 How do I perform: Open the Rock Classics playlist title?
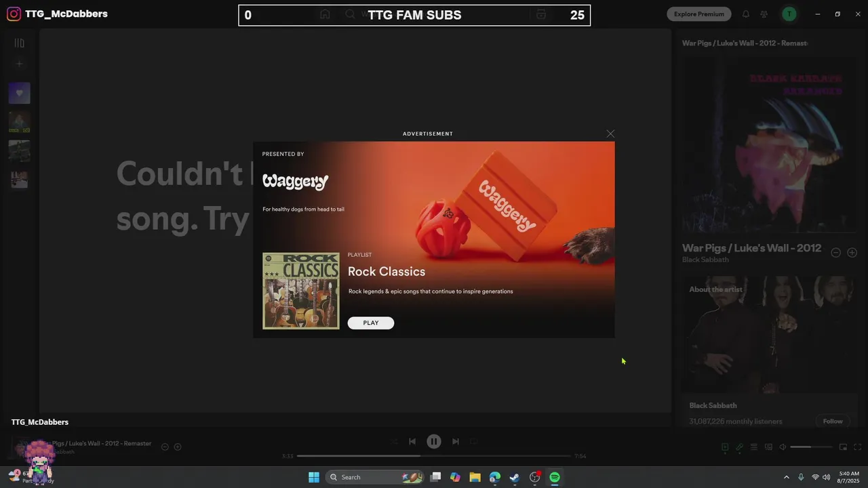(387, 271)
